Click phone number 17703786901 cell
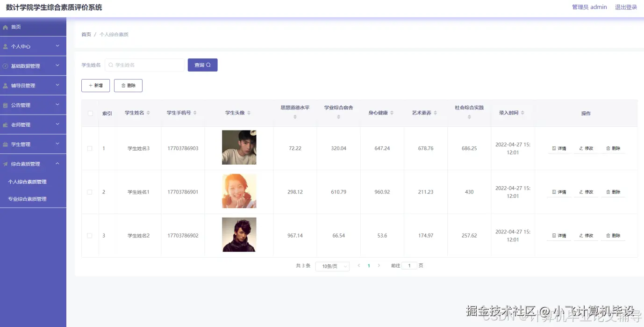644x327 pixels. tap(183, 192)
